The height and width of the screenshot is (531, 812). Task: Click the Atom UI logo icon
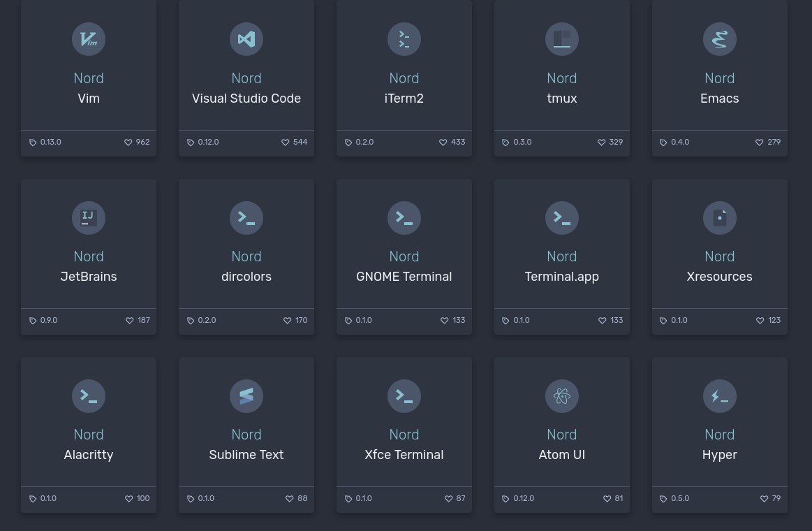pos(562,395)
